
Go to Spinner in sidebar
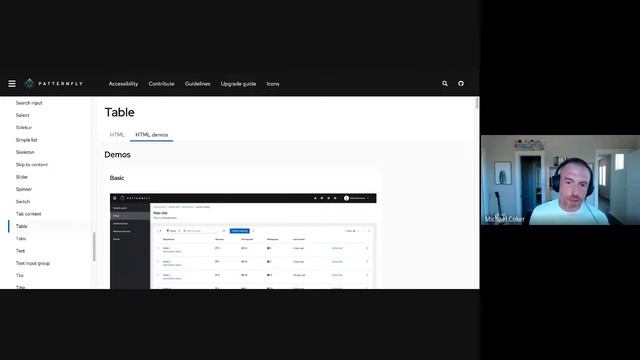(x=24, y=189)
